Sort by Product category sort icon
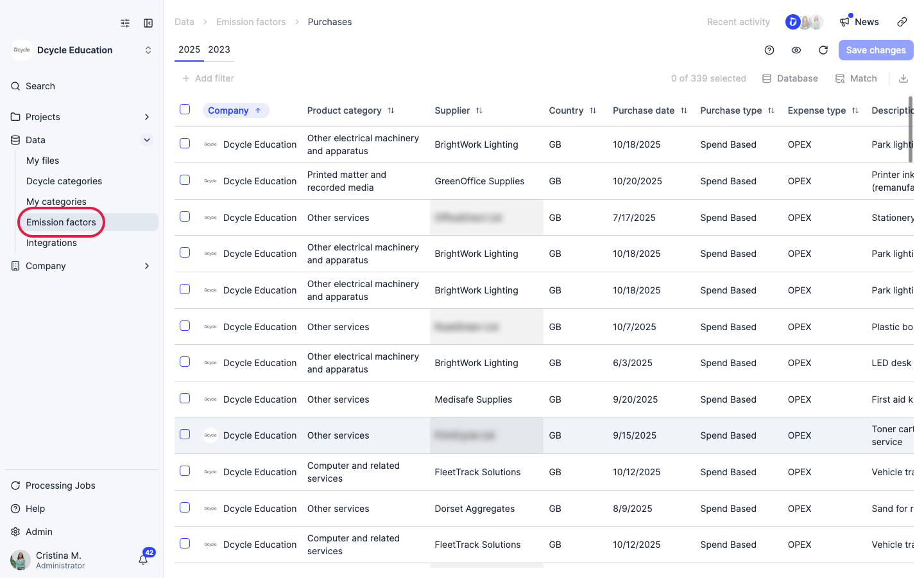Screen dimensions: 924x578 391,110
